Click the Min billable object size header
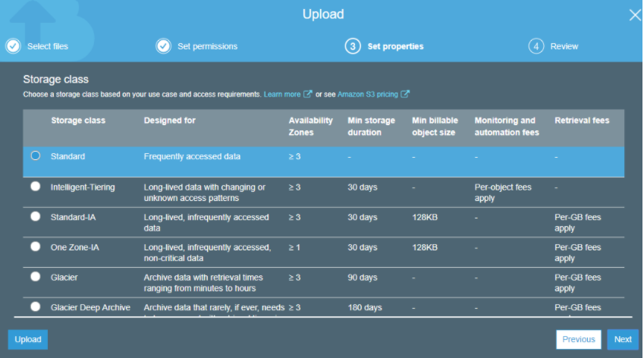 click(435, 127)
